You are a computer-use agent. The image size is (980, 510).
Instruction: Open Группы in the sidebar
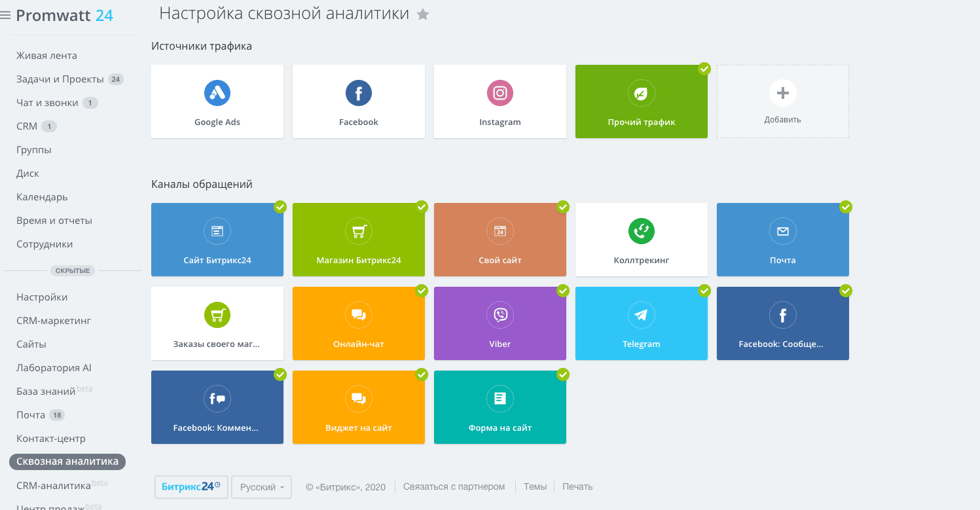pyautogui.click(x=34, y=150)
